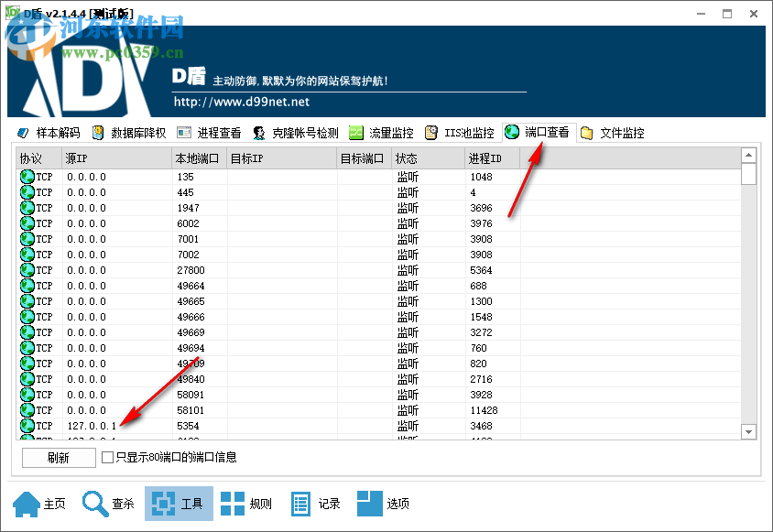Viewport: 773px width, 532px height.
Task: Select the 工具 tools section
Action: coord(179,504)
